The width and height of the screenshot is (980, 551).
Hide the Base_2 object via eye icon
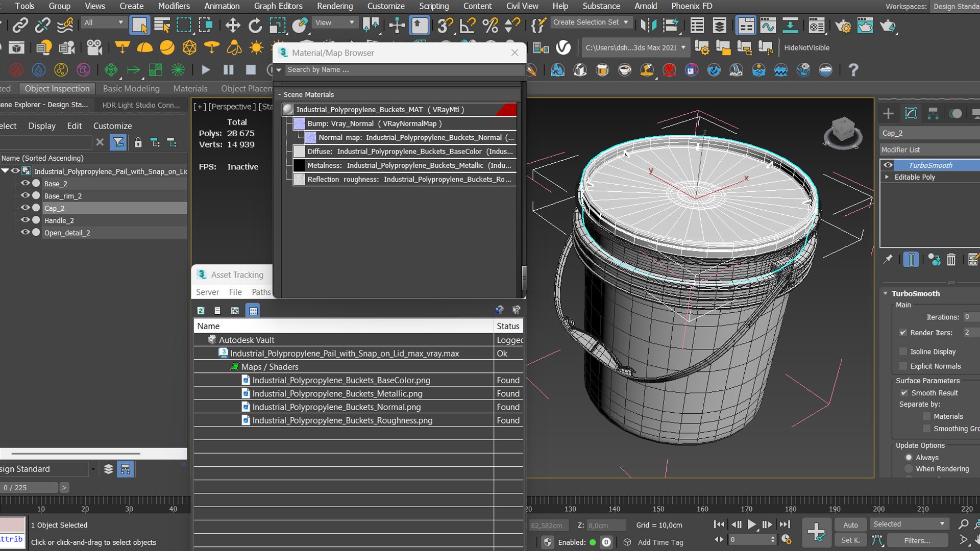click(24, 183)
